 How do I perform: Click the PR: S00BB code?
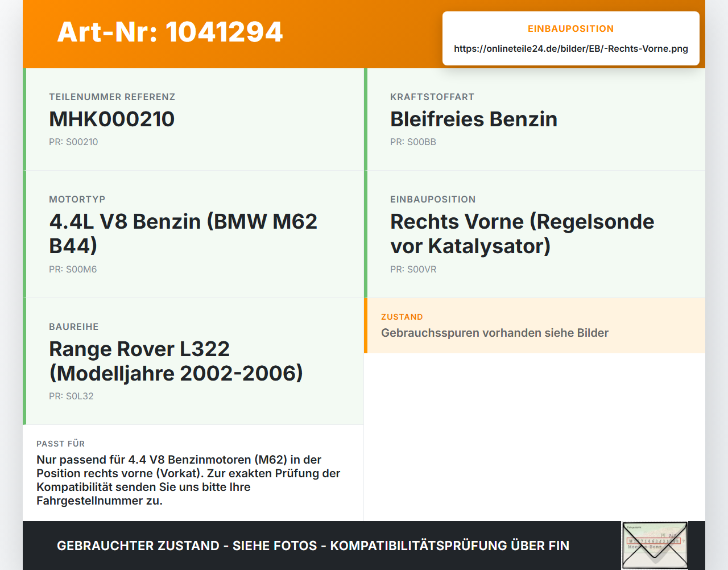(x=413, y=142)
